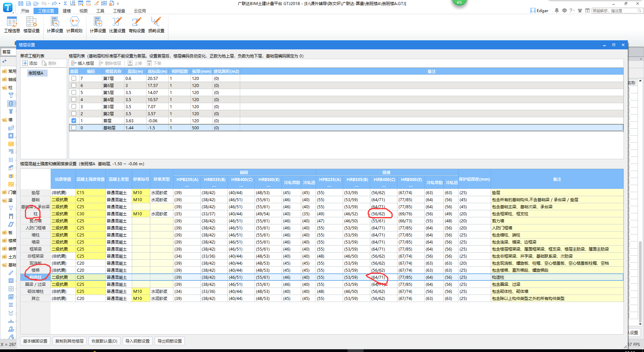Viewport: 644px width, 352px height.
Task: Click 基本锚固设置 button
Action: (35, 341)
